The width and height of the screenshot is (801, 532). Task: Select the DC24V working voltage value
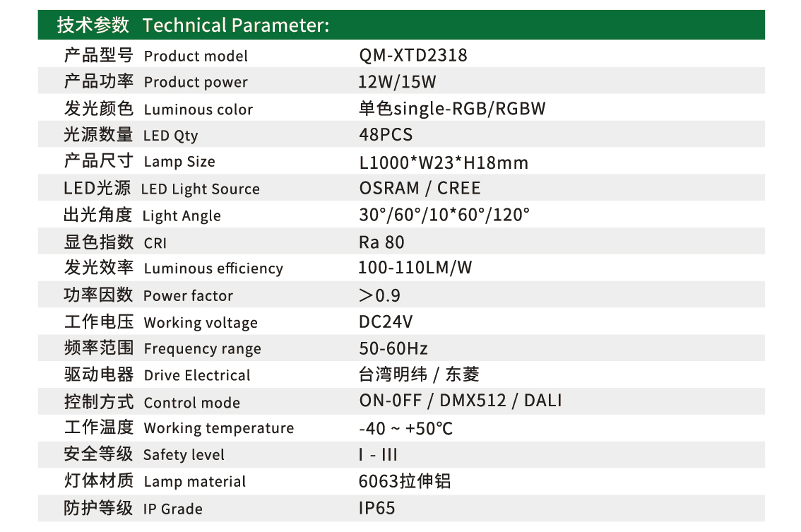pos(386,322)
